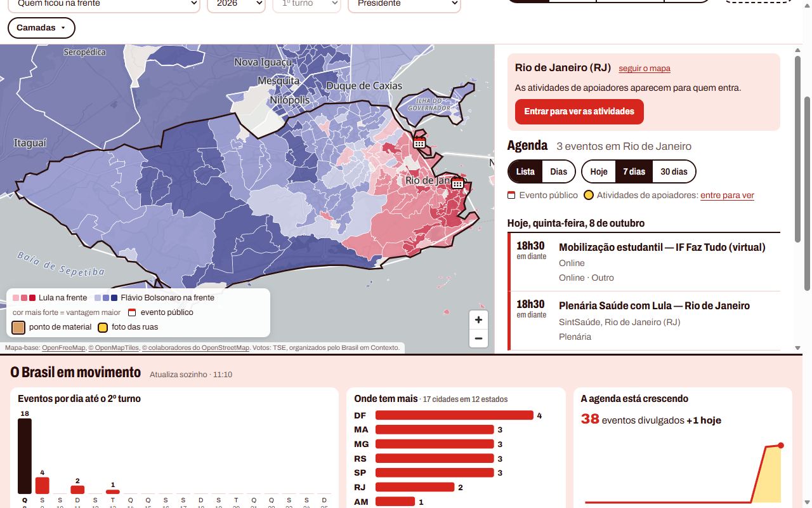Open the OpenMapTiles attribution link

[x=113, y=348]
